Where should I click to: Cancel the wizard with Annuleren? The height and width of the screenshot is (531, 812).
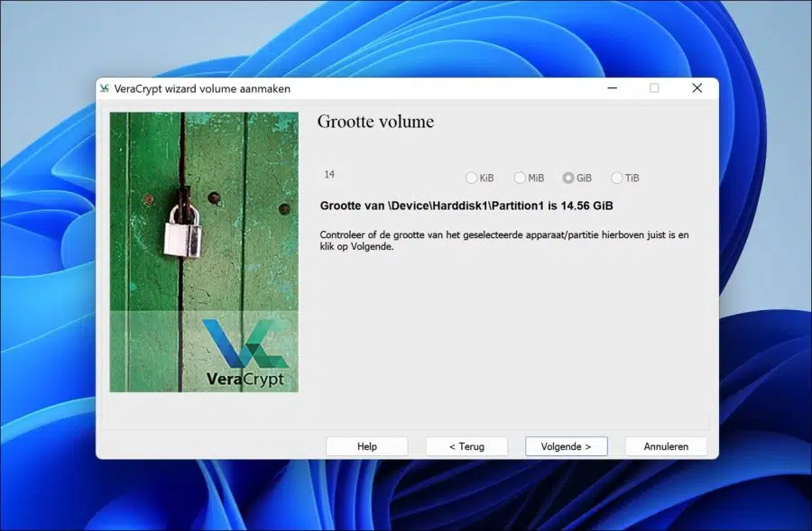[666, 446]
